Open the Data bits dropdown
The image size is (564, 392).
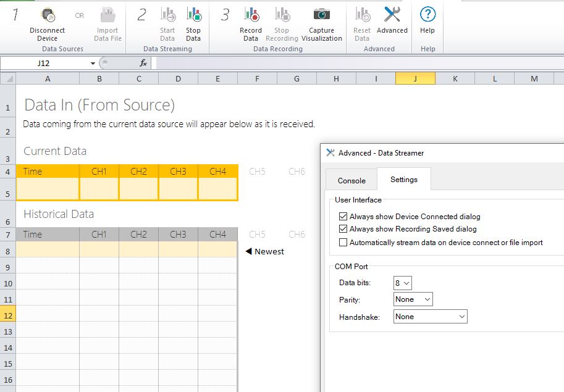(x=403, y=283)
